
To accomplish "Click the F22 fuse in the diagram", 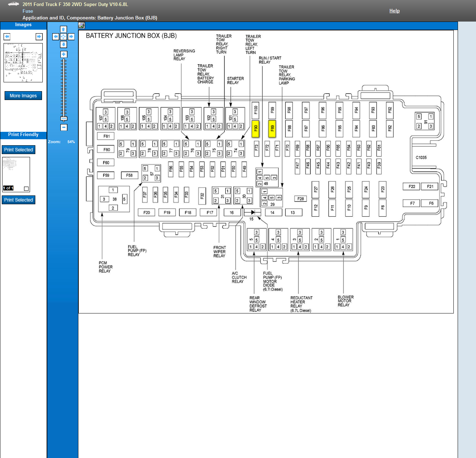I will click(412, 187).
